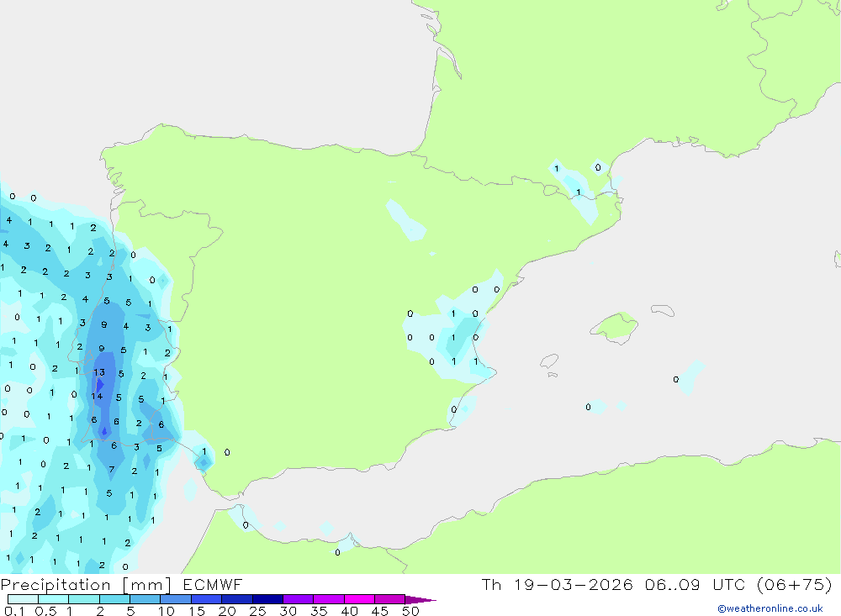Image resolution: width=841 pixels, height=616 pixels.
Task: Open the weatheronline.co.uk link
Action: (x=770, y=608)
